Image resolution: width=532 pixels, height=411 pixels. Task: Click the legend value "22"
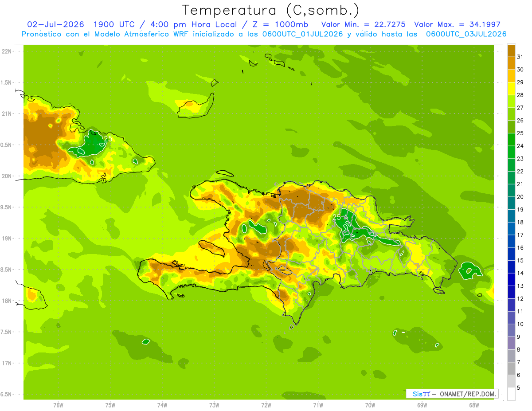pyautogui.click(x=520, y=172)
